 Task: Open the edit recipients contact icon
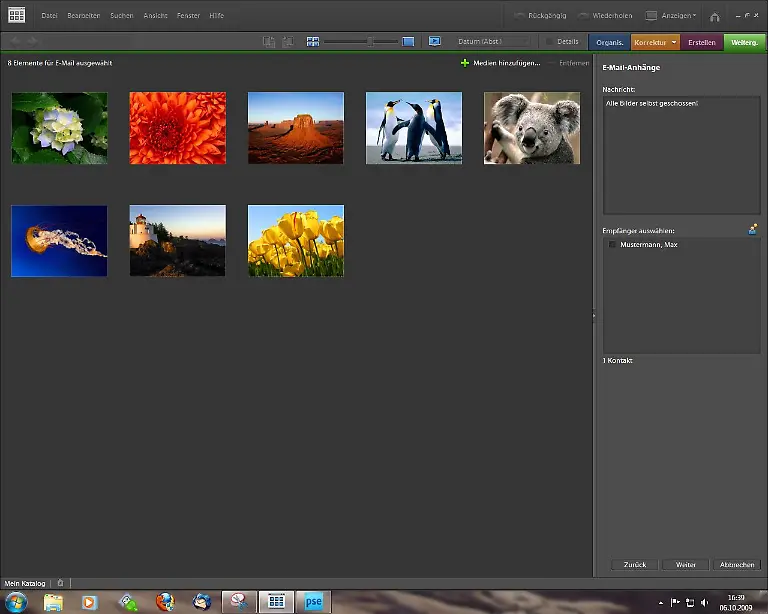[752, 229]
